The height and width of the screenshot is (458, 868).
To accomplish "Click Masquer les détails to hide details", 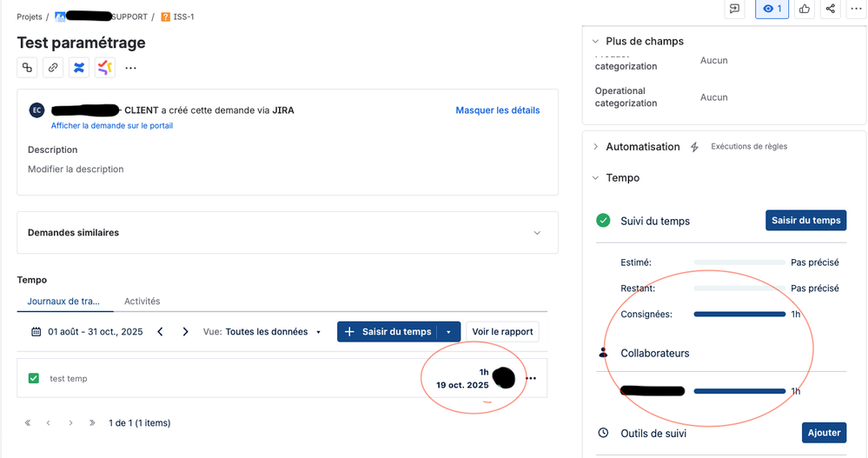I will tap(497, 110).
